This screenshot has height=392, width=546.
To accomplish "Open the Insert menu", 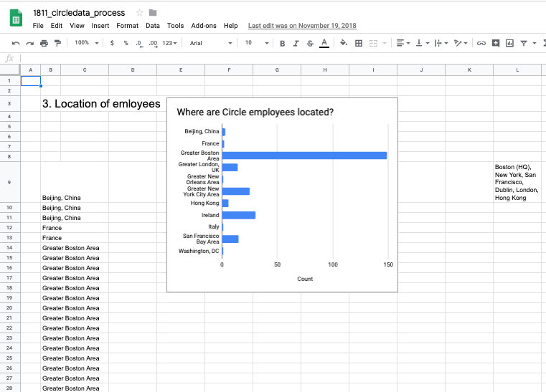I will tap(100, 26).
